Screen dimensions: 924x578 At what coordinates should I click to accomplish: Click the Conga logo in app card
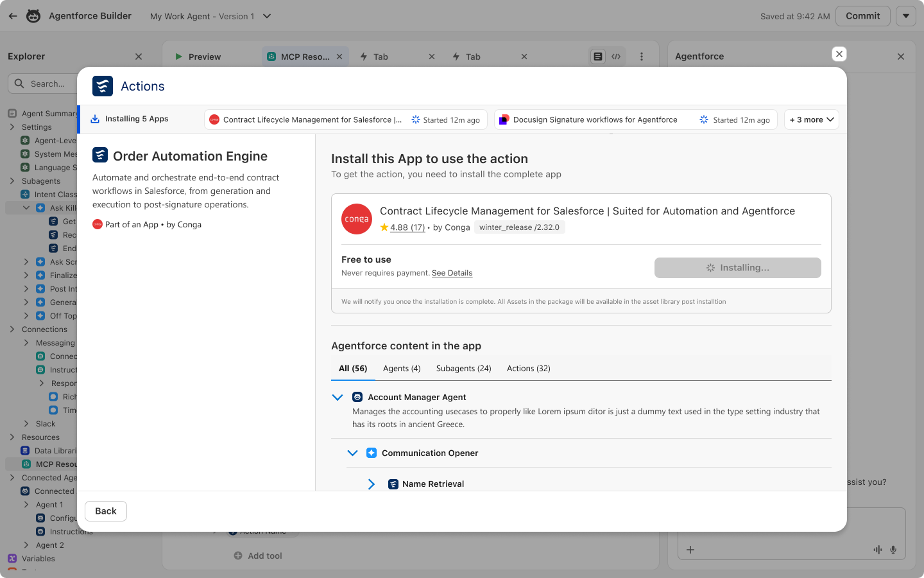click(x=357, y=219)
